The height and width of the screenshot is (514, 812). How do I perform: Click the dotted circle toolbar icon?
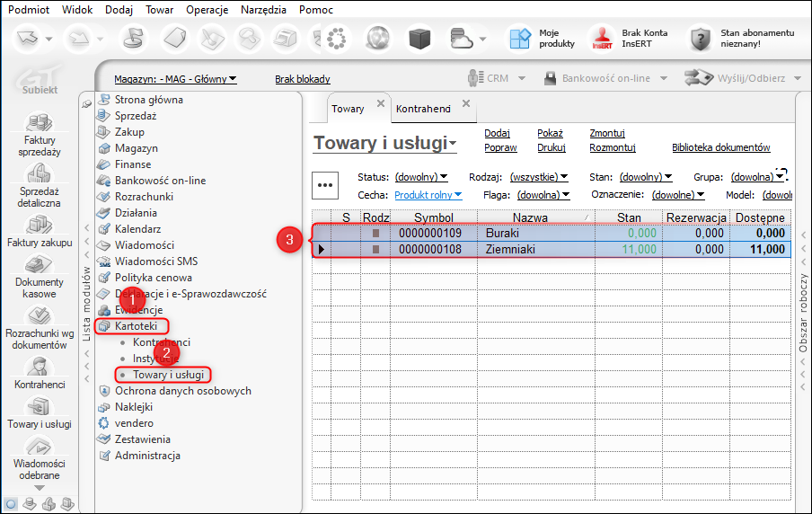click(x=336, y=39)
